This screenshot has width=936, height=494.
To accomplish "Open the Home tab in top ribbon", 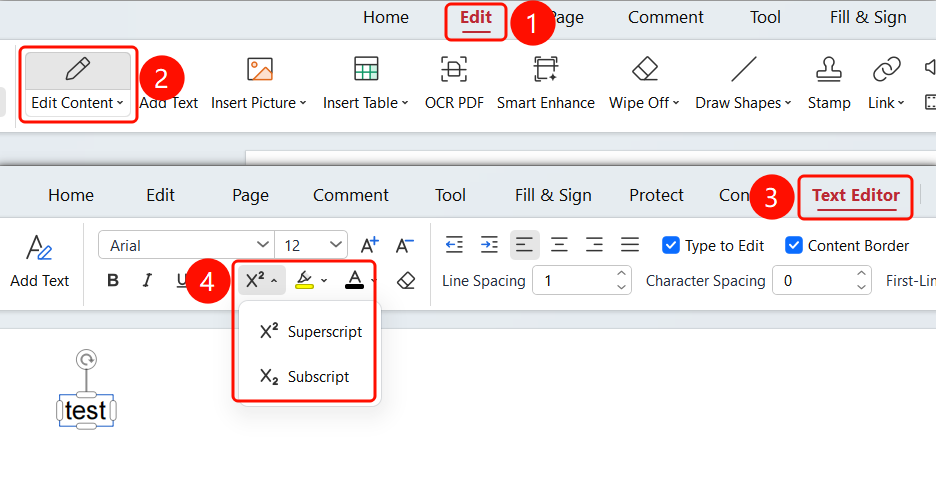I will (386, 17).
